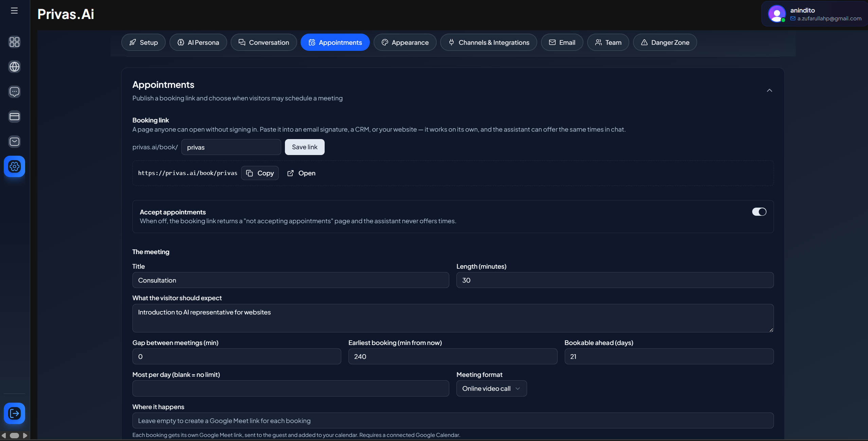
Task: Click the Length (minutes) field
Action: tap(615, 280)
